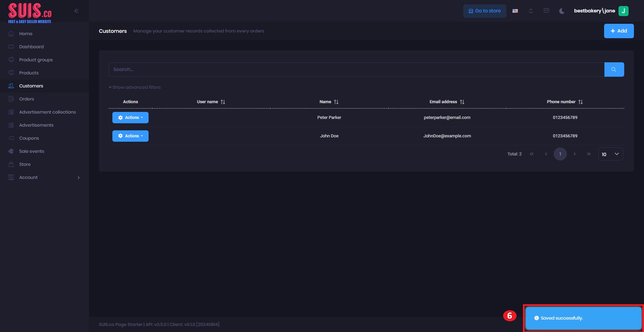Click the Orders icon in sidebar
Viewport: 644px width, 332px height.
tap(11, 99)
